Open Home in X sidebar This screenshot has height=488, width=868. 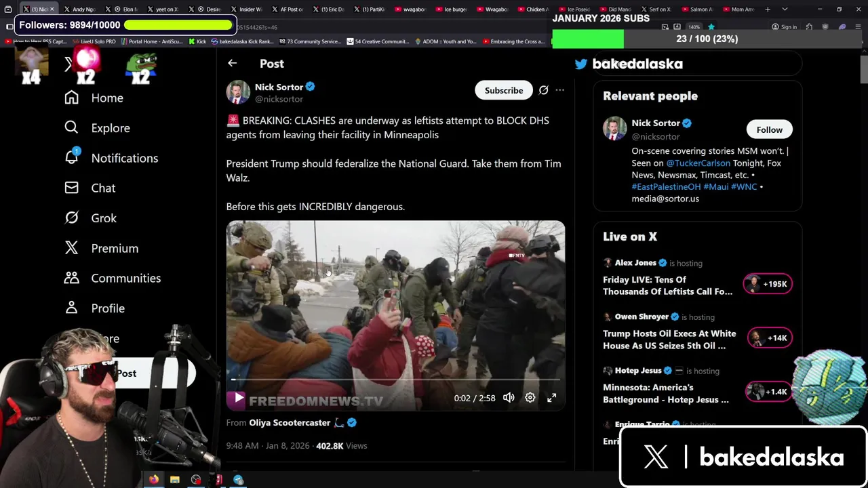point(94,98)
